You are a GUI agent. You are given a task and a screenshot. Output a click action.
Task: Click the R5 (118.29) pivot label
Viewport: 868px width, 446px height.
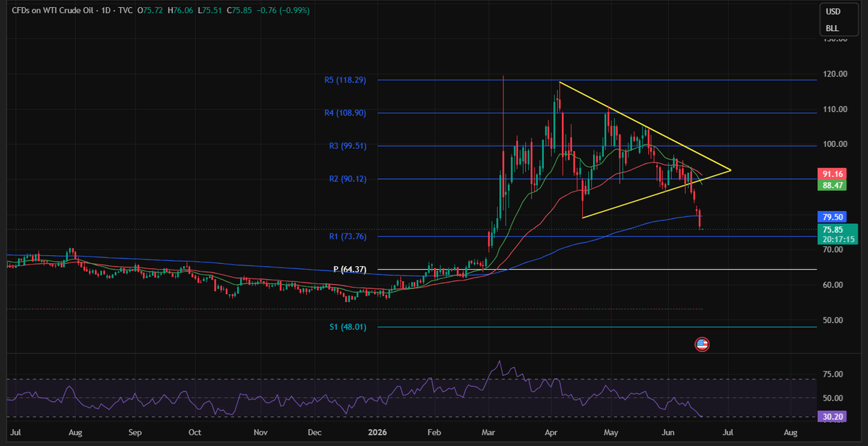(x=345, y=80)
